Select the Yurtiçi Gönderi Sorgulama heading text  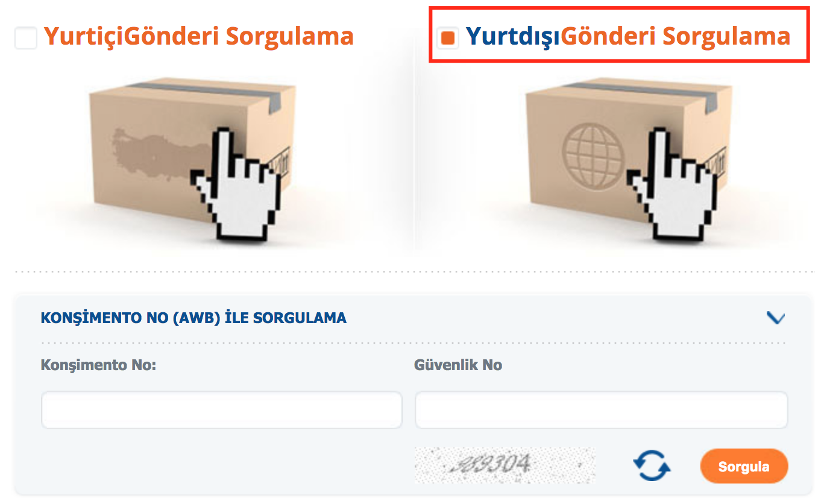[199, 37]
